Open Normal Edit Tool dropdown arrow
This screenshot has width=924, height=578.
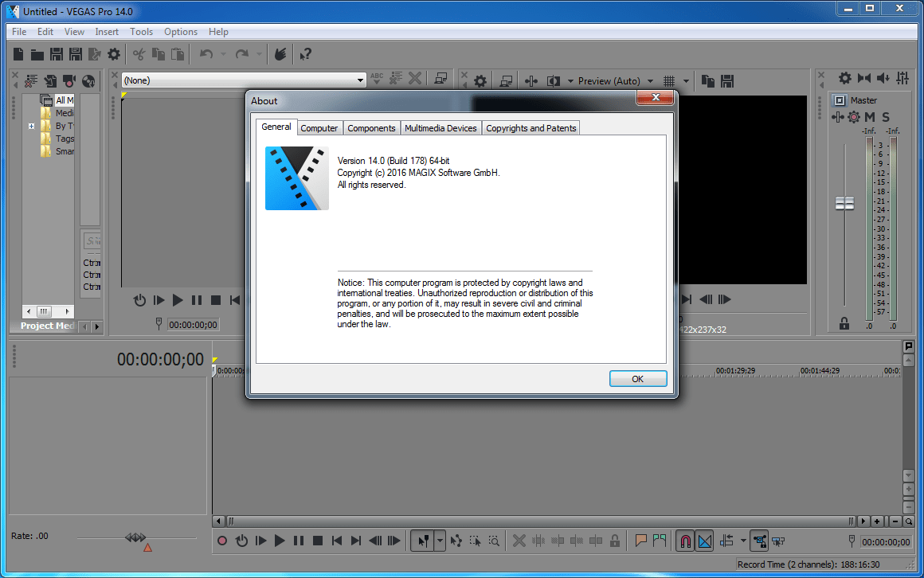click(x=440, y=541)
